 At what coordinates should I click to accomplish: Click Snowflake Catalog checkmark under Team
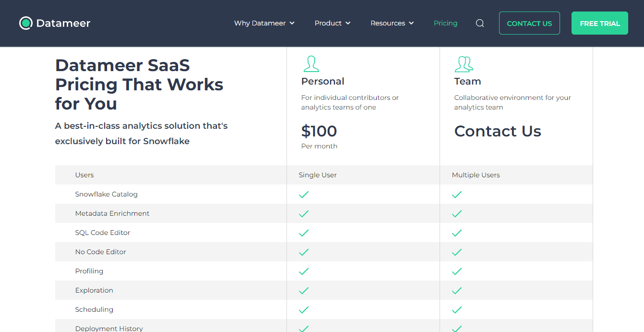(x=457, y=194)
